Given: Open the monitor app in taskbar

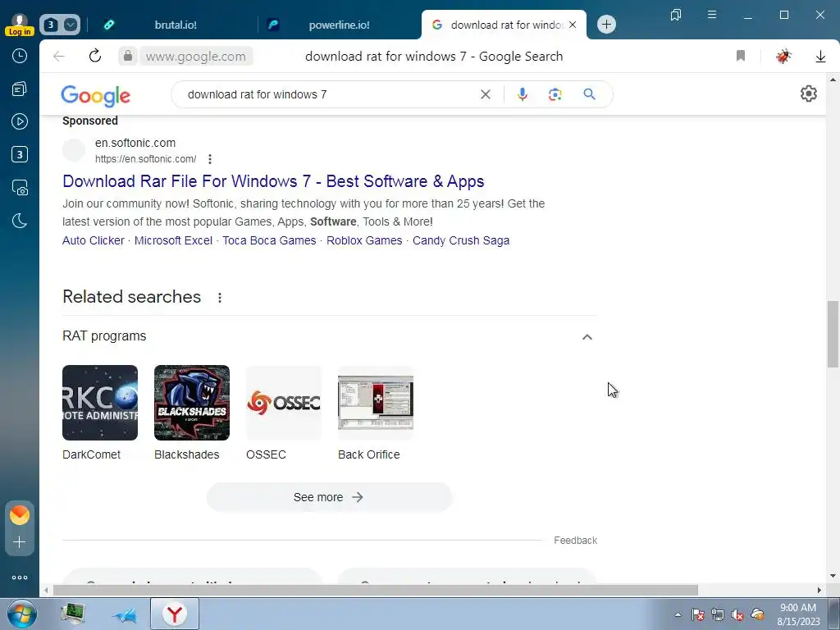Looking at the screenshot, I should [x=72, y=614].
